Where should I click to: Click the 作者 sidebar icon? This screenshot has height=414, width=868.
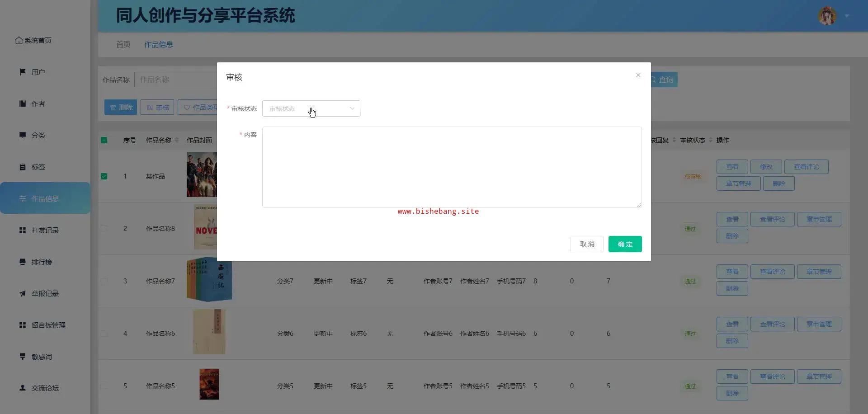pyautogui.click(x=23, y=103)
